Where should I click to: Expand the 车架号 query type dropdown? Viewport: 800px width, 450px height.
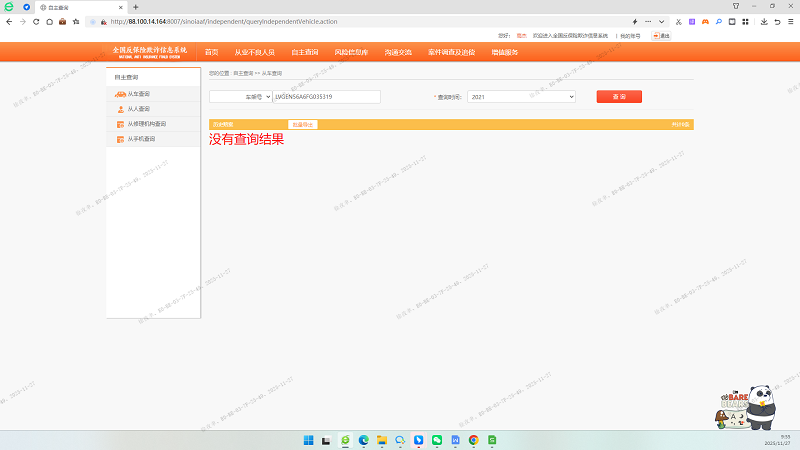(x=240, y=97)
